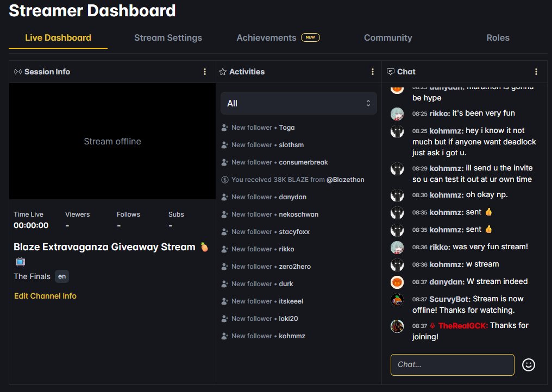
Task: Click the Follows stat label
Action: coord(129,214)
